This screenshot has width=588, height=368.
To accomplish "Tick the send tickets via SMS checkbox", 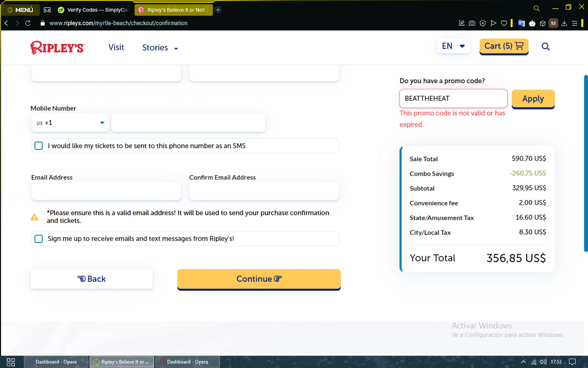I will pyautogui.click(x=39, y=146).
